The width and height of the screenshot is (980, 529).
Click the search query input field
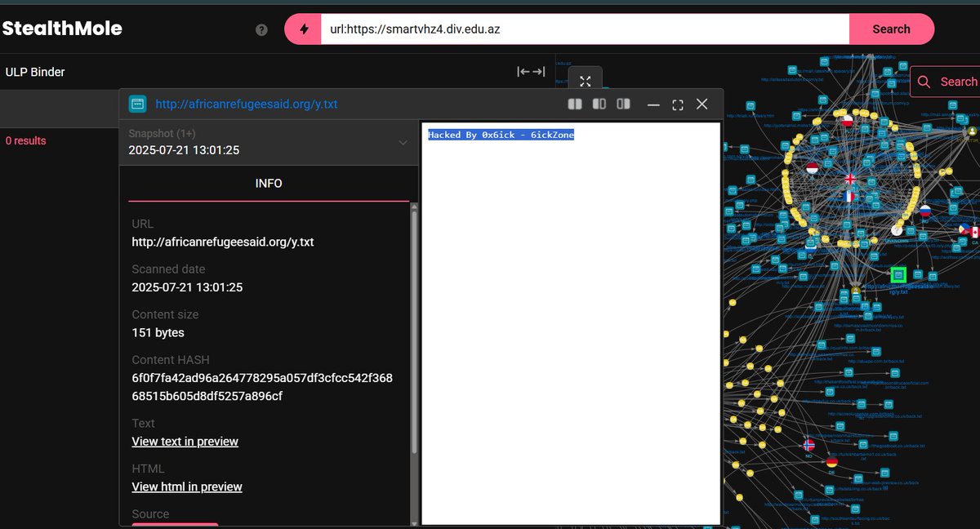coord(585,29)
